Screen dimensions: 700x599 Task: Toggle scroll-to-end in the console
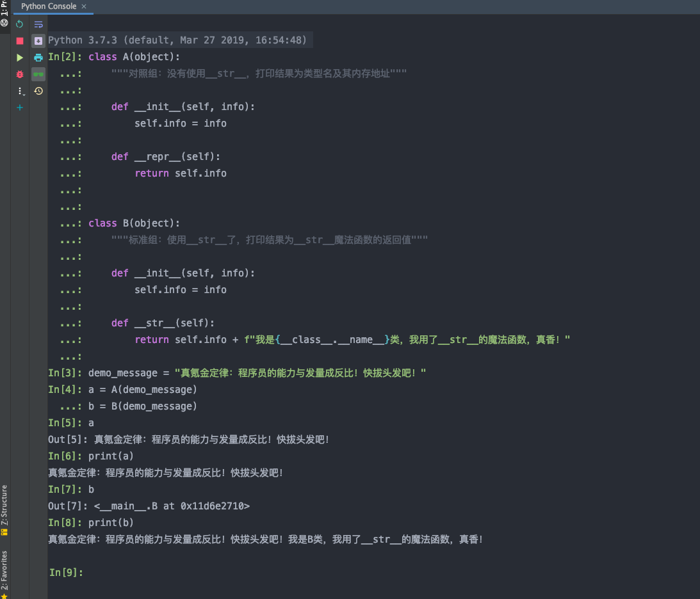[x=38, y=41]
